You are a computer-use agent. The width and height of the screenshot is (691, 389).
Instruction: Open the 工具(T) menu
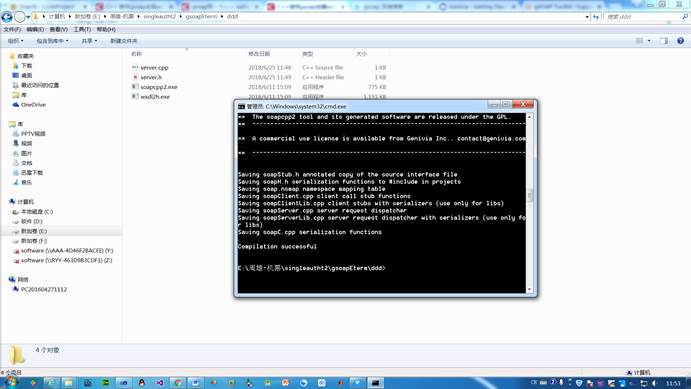click(82, 30)
